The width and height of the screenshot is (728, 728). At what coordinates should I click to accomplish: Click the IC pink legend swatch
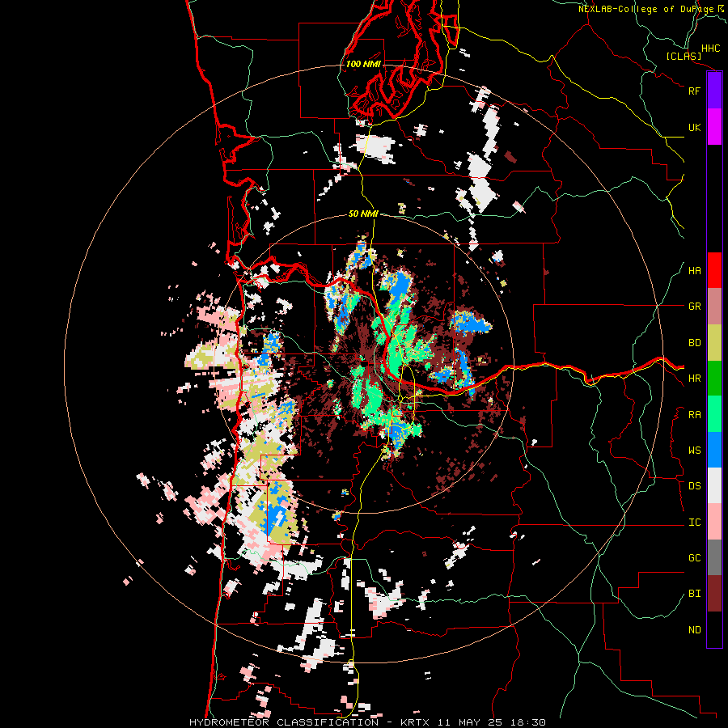pyautogui.click(x=714, y=522)
